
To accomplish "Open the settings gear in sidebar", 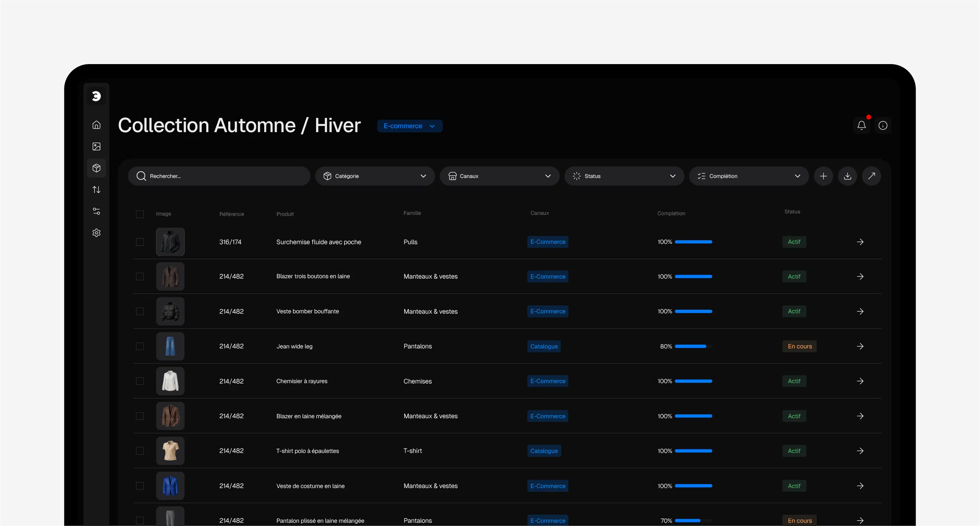I will (x=96, y=233).
